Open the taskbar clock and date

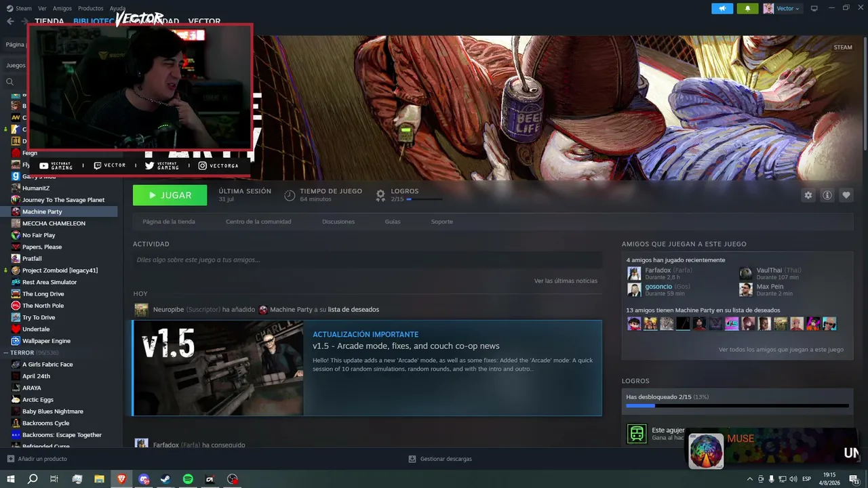(x=829, y=479)
